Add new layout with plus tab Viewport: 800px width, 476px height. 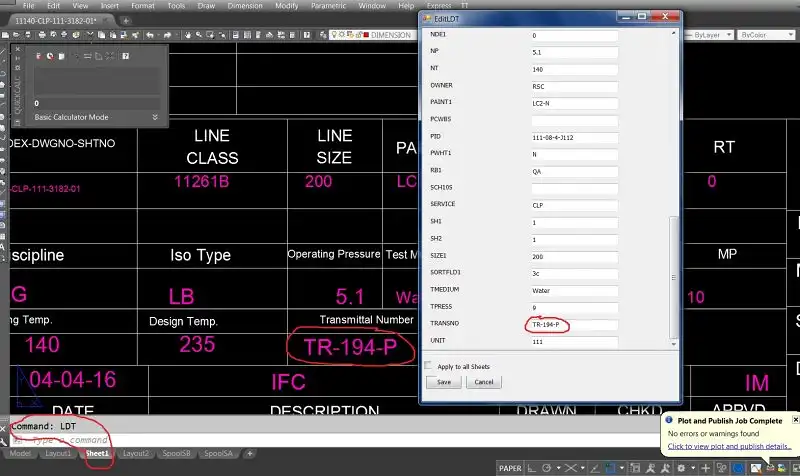pyautogui.click(x=249, y=453)
